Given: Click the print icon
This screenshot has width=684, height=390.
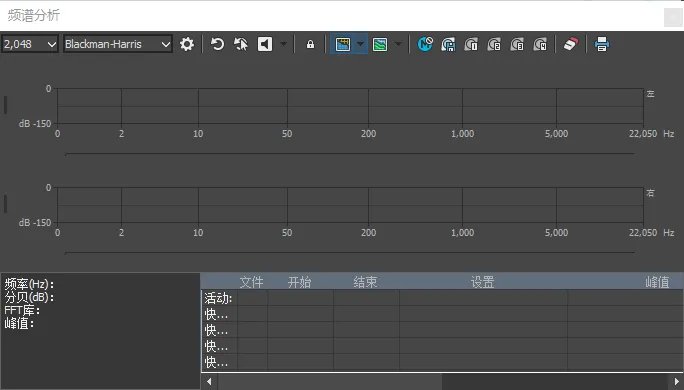Looking at the screenshot, I should [x=602, y=44].
